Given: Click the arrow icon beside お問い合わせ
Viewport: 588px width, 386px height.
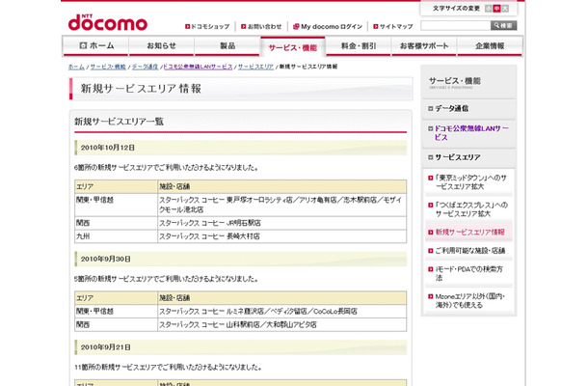Looking at the screenshot, I should pos(244,27).
